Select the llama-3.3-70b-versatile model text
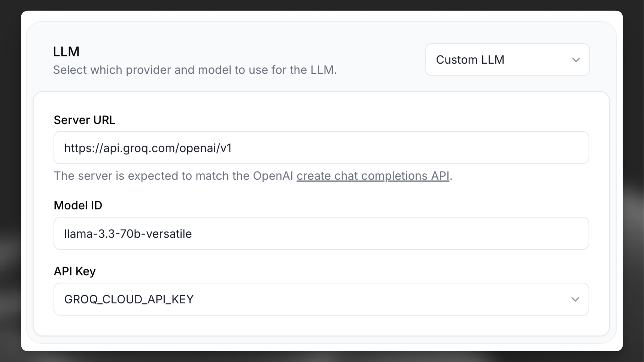The width and height of the screenshot is (644, 362). [x=128, y=233]
